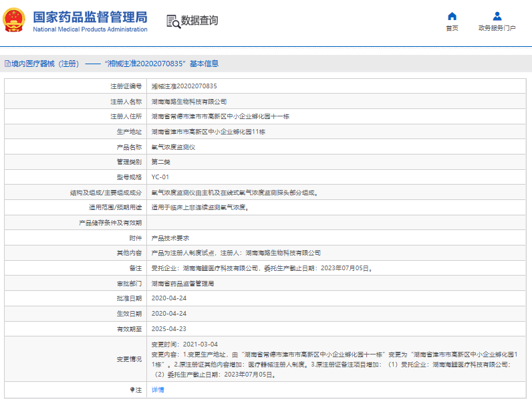This screenshot has height=402, width=532.
Task: Click the 备注 label
Action: [136, 268]
